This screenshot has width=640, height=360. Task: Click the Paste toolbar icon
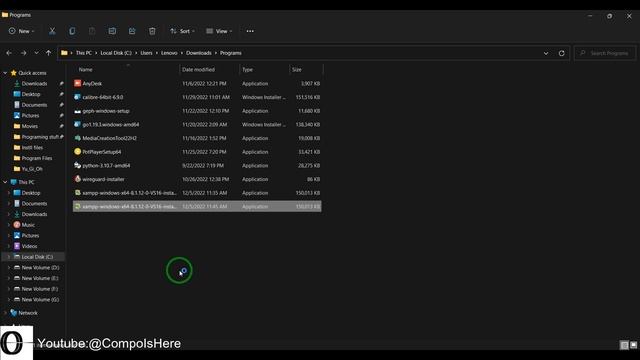92,31
